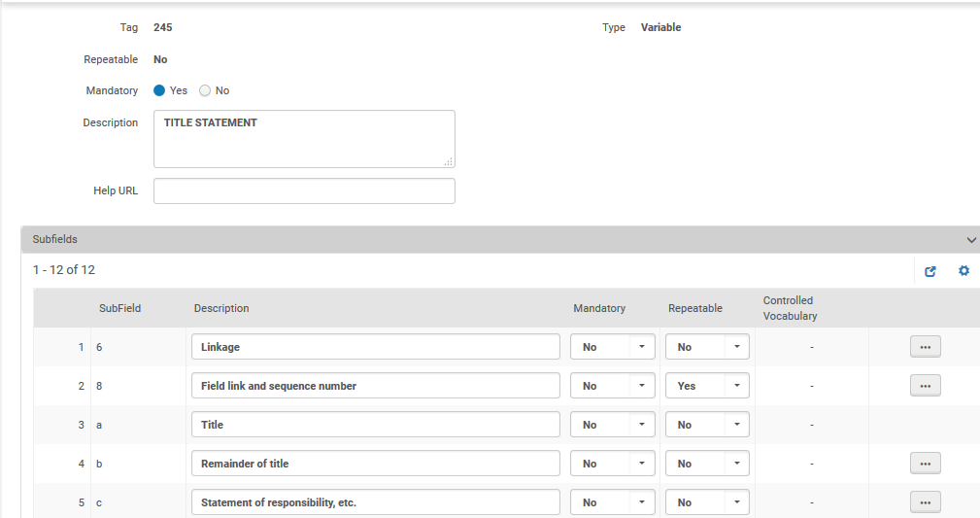Viewport: 980px width, 518px height.
Task: Open row actions for Remainder of title
Action: click(925, 464)
